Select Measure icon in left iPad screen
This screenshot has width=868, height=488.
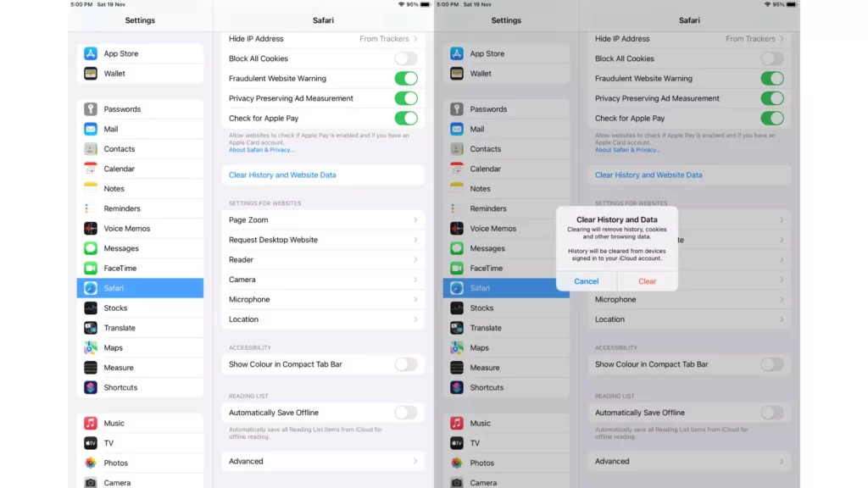click(x=90, y=368)
